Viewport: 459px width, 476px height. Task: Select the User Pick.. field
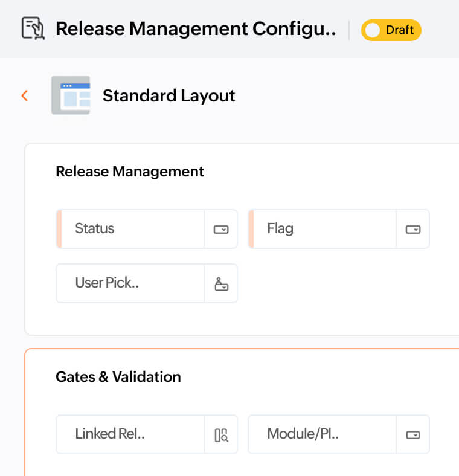pos(147,283)
